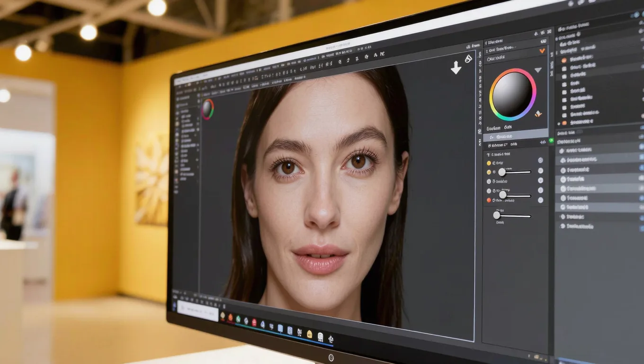Open the orange taskbar icon
644x364 pixels.
pos(231,318)
